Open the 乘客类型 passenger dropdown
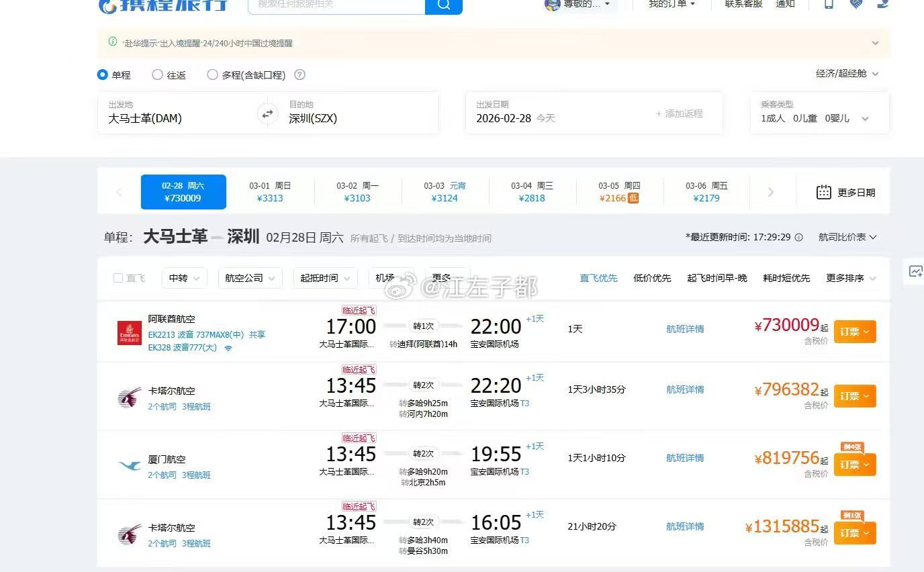Image resolution: width=924 pixels, height=572 pixels. (820, 113)
